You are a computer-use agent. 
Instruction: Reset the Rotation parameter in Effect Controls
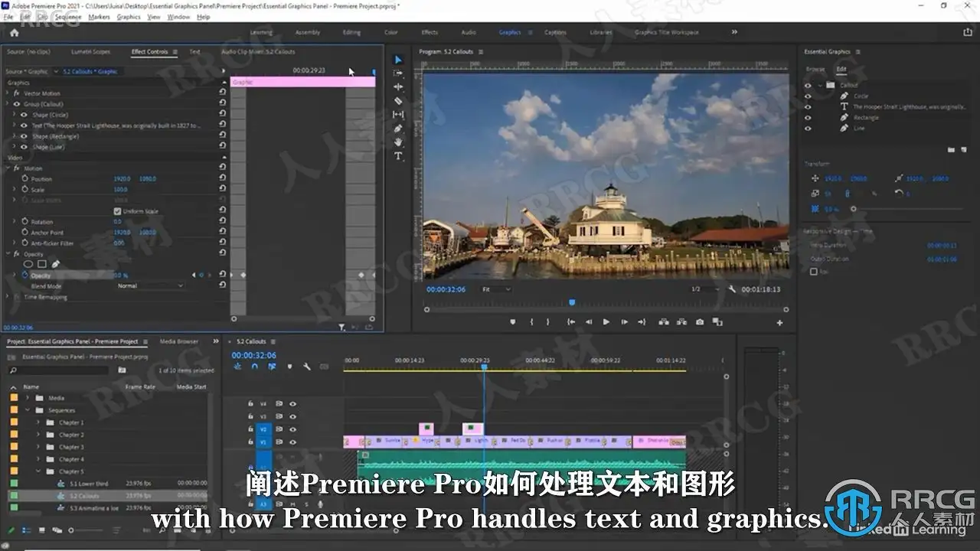pos(222,222)
